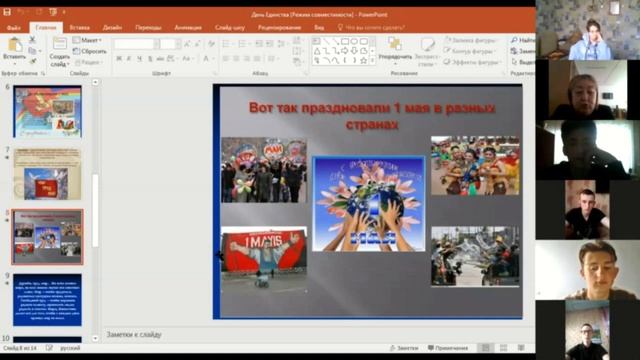Switch to slide sorter view icon

(x=503, y=348)
